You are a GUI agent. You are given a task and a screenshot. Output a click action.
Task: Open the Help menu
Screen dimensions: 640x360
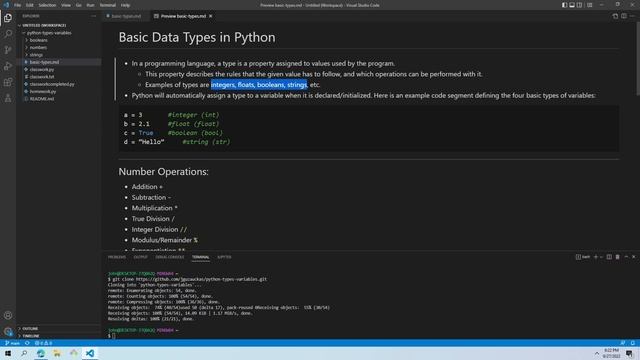[x=125, y=5]
